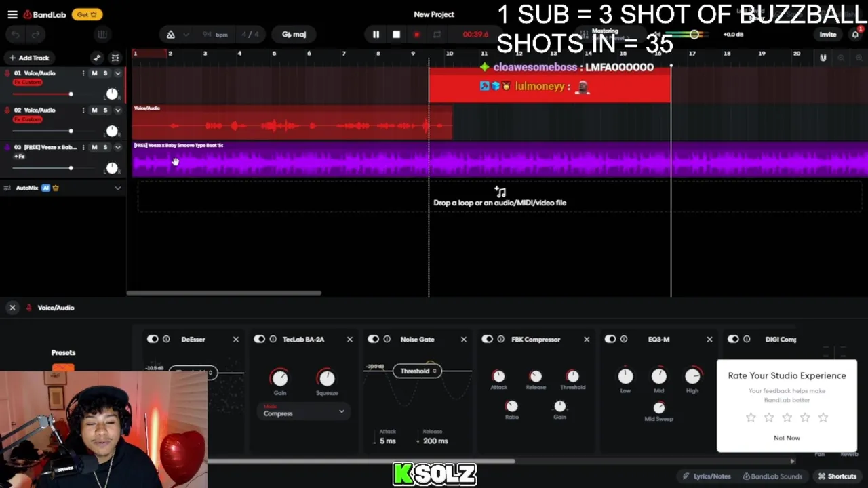Open the three-dot menu for track 01
This screenshot has height=488, width=868.
coord(83,73)
